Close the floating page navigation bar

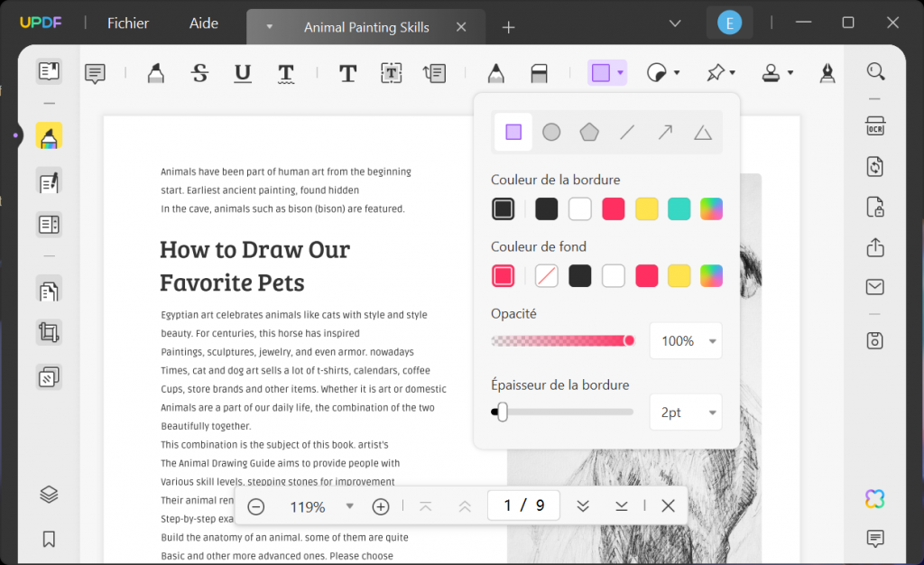tap(668, 505)
